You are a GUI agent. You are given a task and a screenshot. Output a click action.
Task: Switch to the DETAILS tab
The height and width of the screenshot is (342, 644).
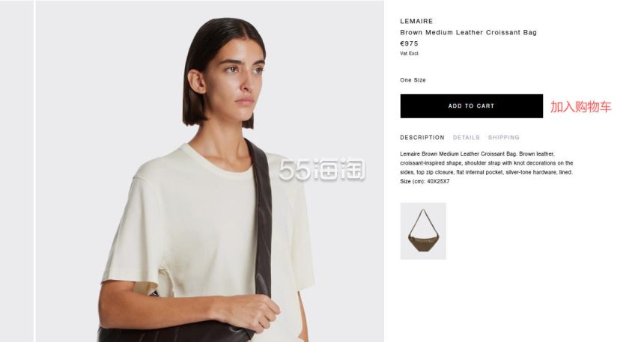(467, 138)
